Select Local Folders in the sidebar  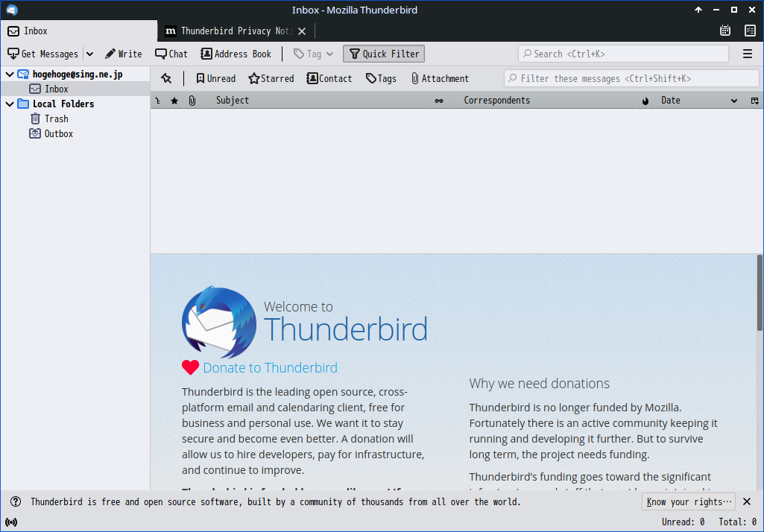[63, 104]
